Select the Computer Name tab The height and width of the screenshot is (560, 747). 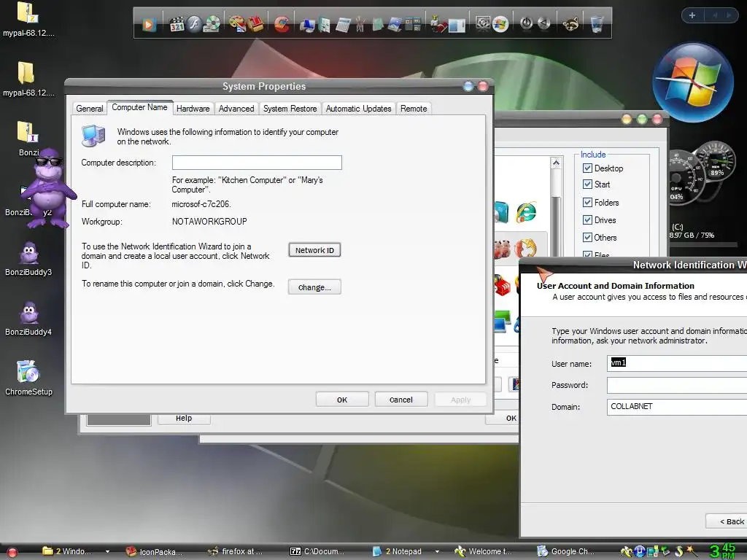click(x=139, y=108)
